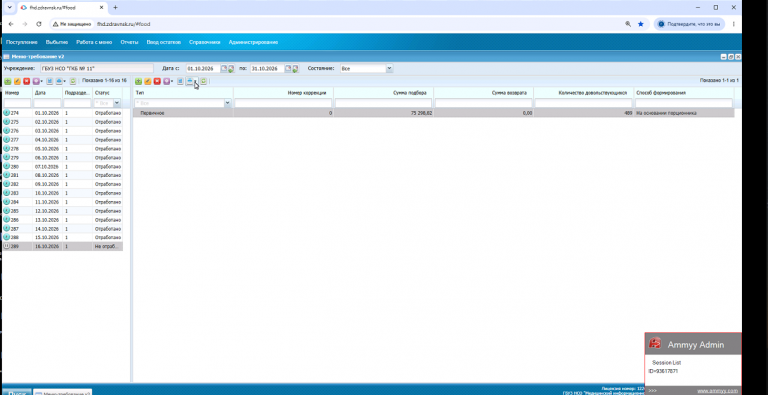This screenshot has width=768, height=395.
Task: Refresh the left menu-requirement list
Action: point(73,81)
